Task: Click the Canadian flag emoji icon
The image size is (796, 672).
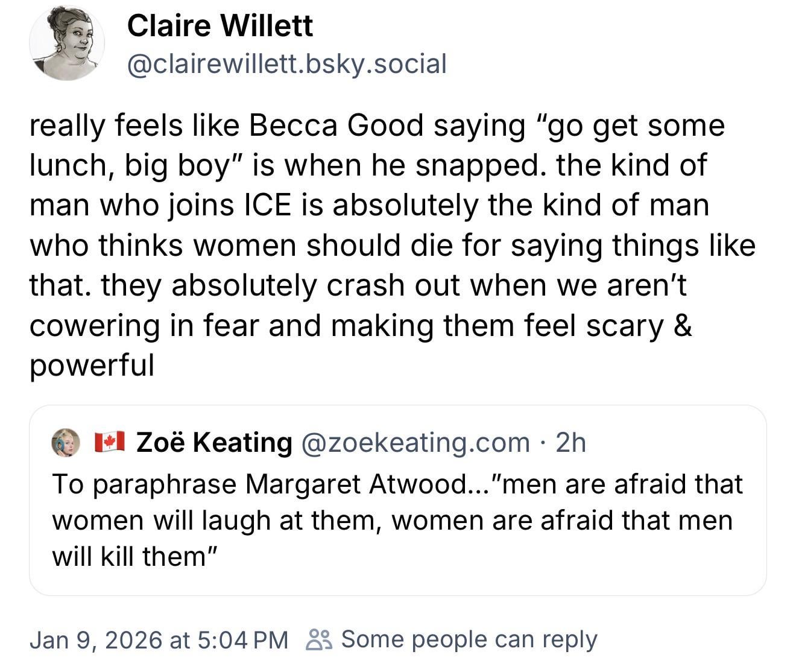Action: 110,442
